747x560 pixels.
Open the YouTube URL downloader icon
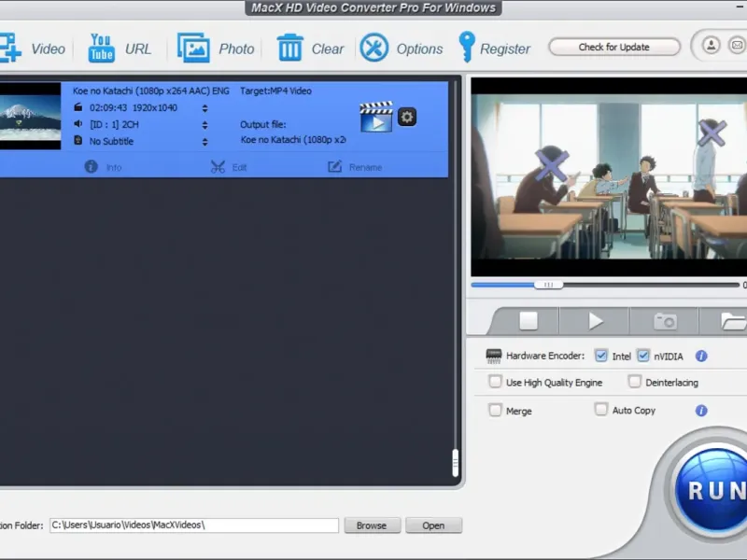[x=101, y=48]
